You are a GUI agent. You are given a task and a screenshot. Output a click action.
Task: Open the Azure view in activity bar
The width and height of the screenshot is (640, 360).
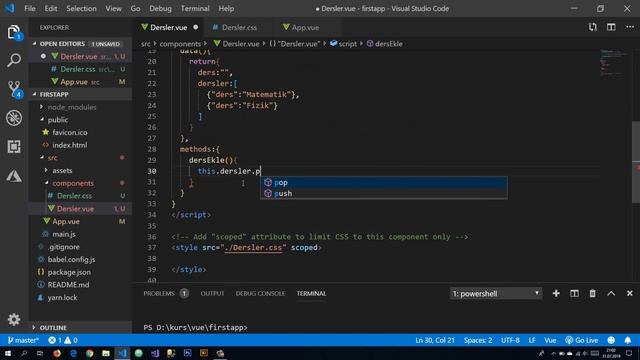click(x=14, y=176)
